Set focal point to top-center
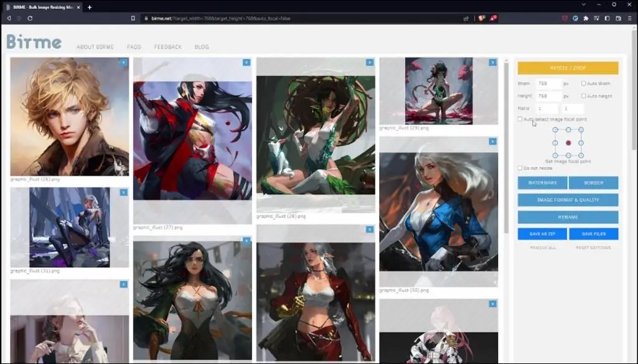638x364 pixels. tap(568, 130)
